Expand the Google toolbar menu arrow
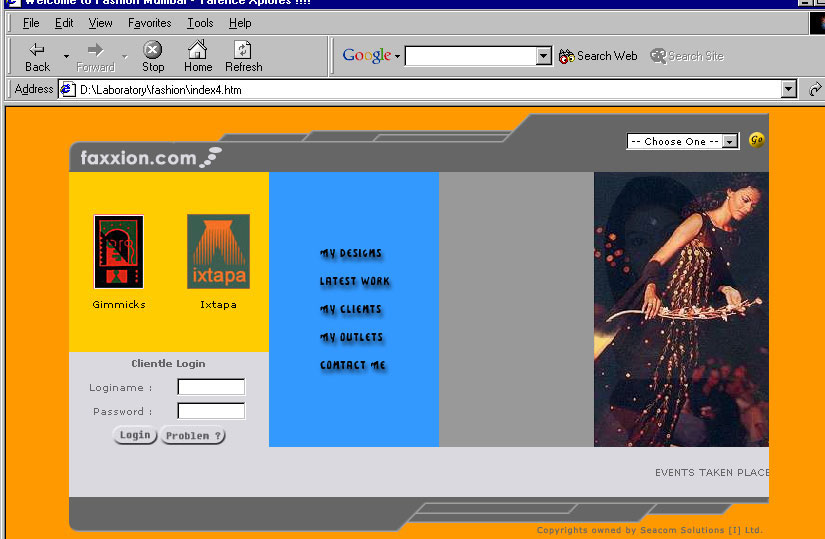 pos(397,56)
